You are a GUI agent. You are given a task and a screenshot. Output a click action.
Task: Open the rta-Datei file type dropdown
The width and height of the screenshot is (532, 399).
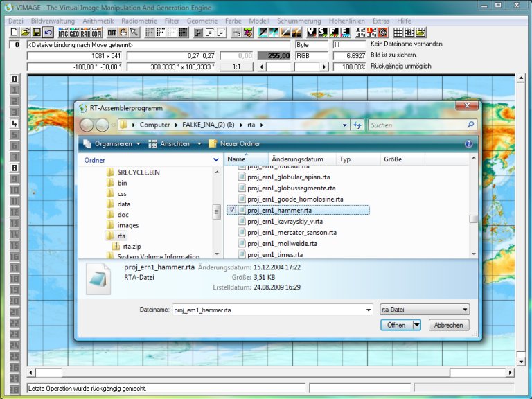click(x=425, y=310)
